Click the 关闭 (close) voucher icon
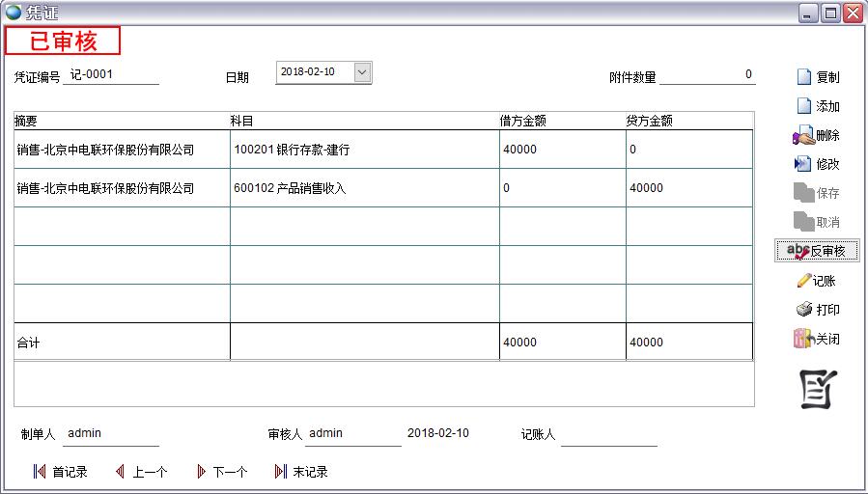 (802, 339)
